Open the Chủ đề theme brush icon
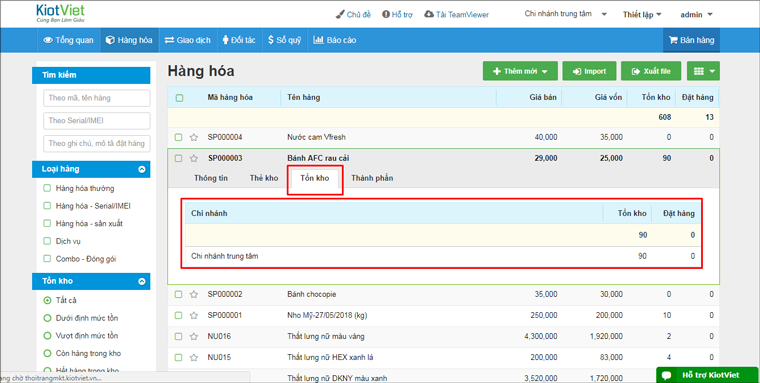The height and width of the screenshot is (383, 760). [340, 15]
